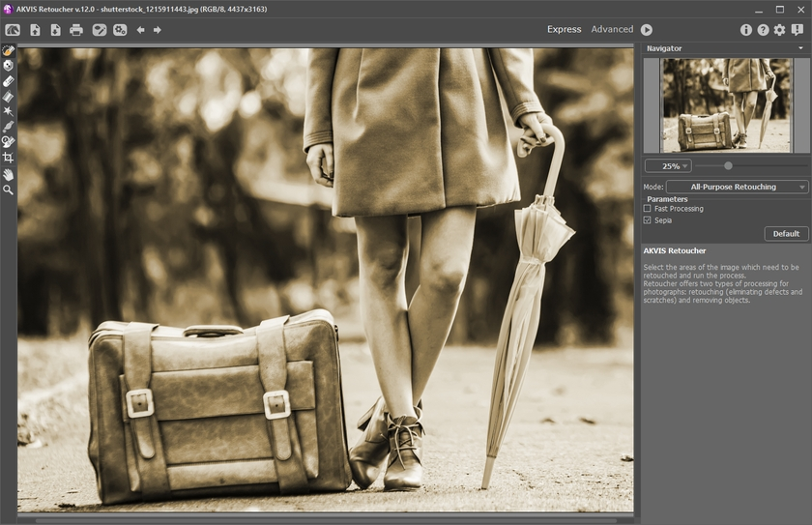Select the Crop tool
This screenshot has width=812, height=525.
pyautogui.click(x=8, y=157)
